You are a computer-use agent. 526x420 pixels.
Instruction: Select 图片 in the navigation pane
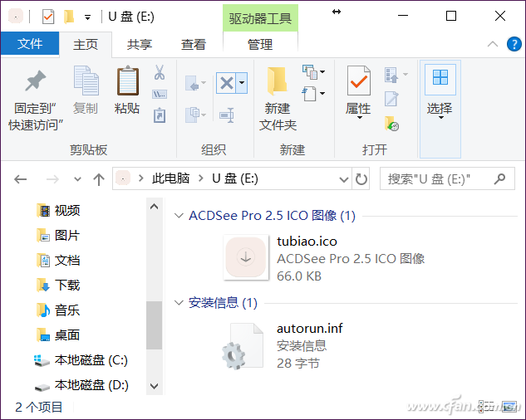[57, 236]
